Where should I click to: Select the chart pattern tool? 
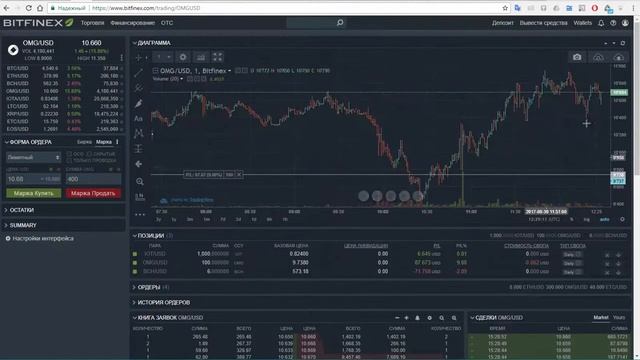139,133
